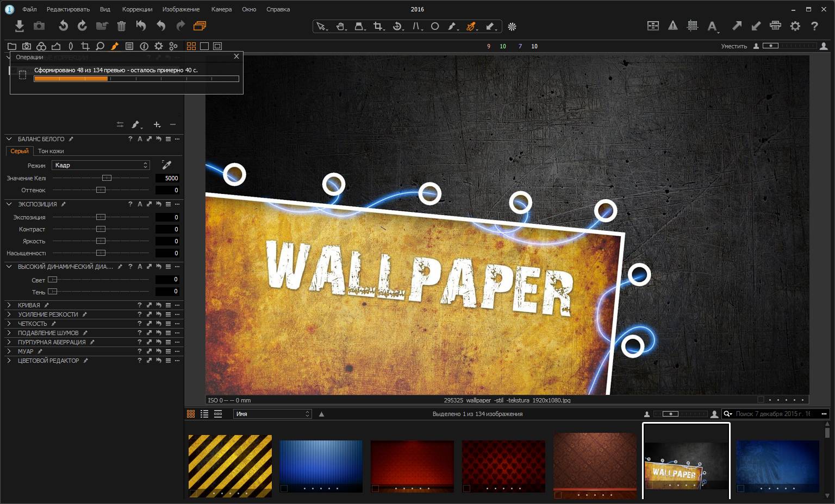Screen dimensions: 835x504
Task: Toggle the orange Edit all selected variants icon
Action: coord(200,26)
